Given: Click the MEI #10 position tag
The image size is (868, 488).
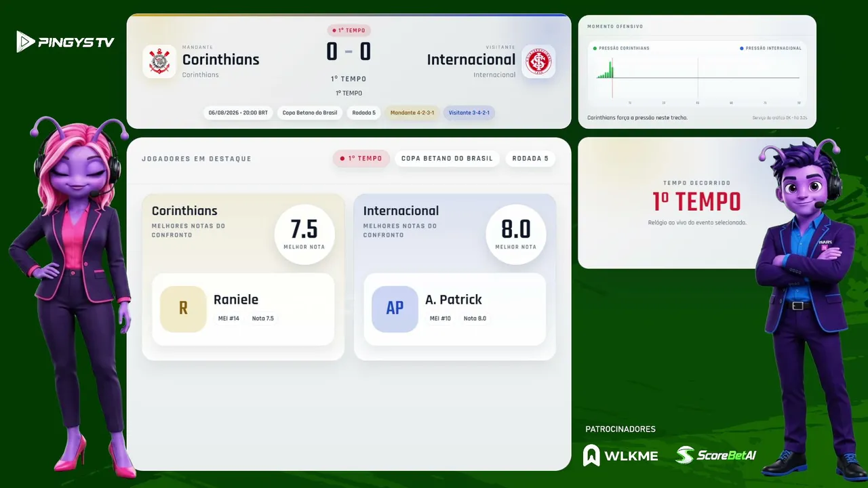Looking at the screenshot, I should point(441,319).
